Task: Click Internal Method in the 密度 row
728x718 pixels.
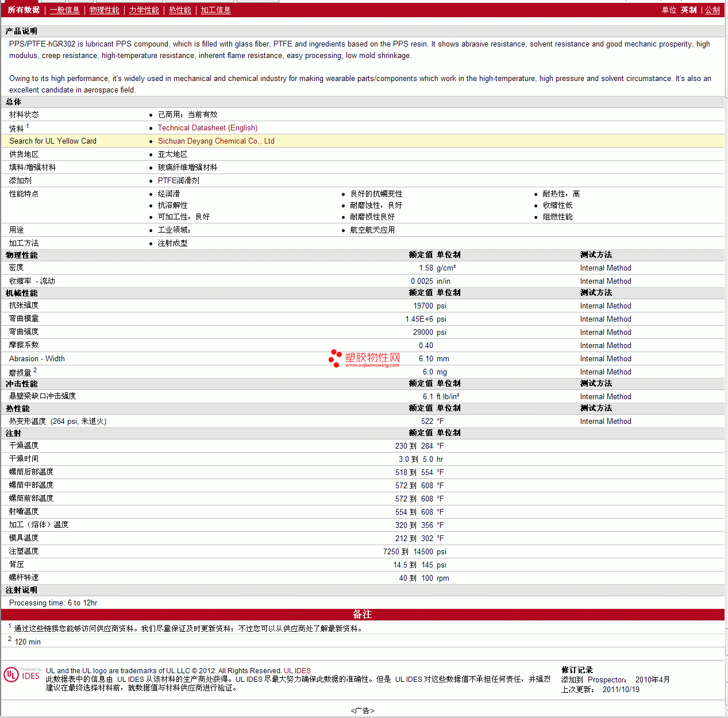Action: (x=606, y=268)
